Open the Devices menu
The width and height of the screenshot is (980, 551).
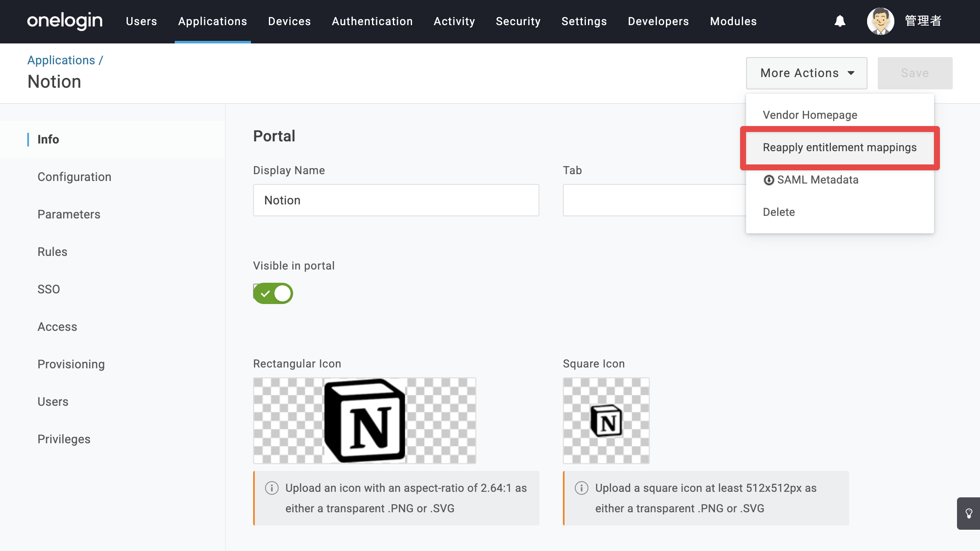click(289, 21)
